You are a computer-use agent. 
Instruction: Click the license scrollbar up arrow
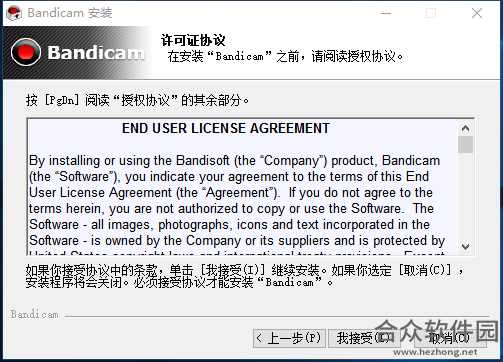coord(465,128)
